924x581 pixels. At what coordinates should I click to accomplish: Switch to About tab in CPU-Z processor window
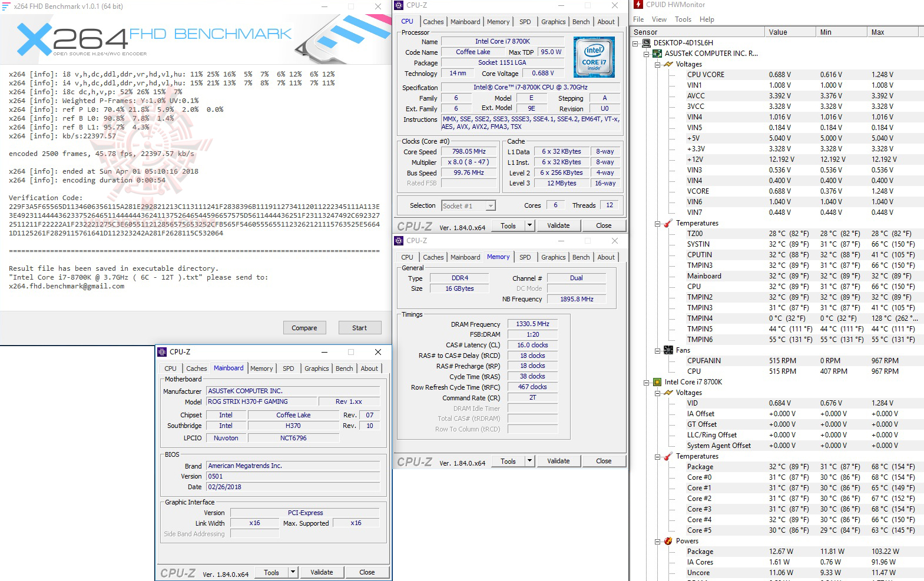[606, 22]
